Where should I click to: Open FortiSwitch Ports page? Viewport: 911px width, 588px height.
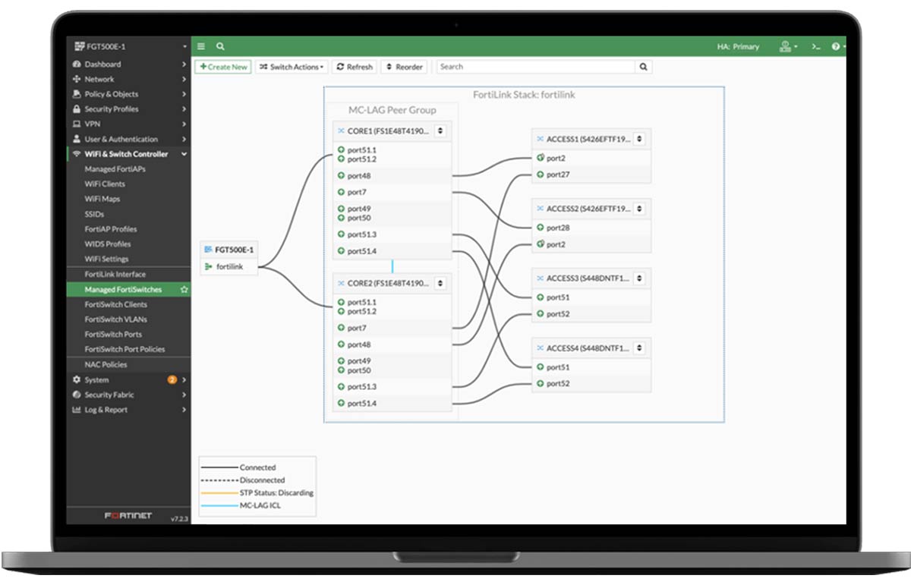tap(113, 335)
